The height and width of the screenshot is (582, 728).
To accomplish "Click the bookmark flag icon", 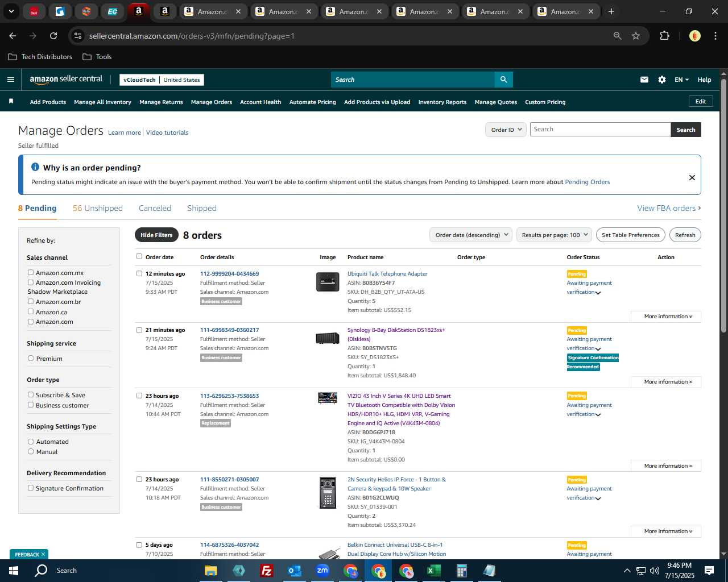I will [11, 101].
